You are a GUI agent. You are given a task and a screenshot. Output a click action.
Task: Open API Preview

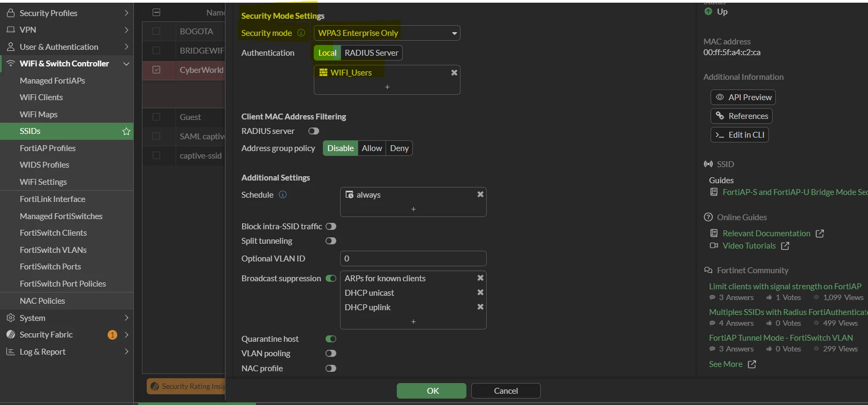[x=743, y=97]
